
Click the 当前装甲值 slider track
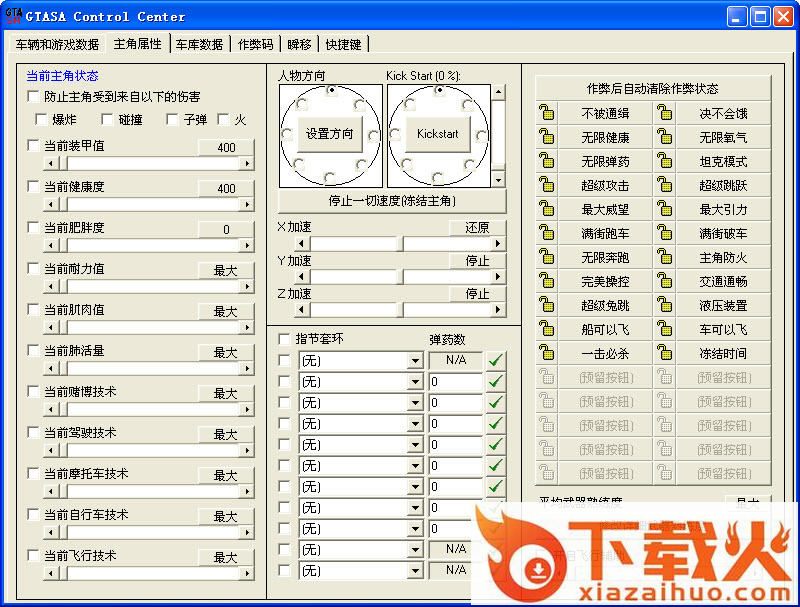coord(148,164)
